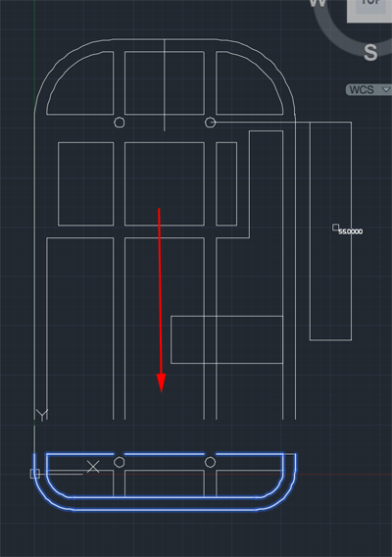Screen dimensions: 392x557
Task: Click the 55.0000 dynamic input field
Action: (351, 231)
